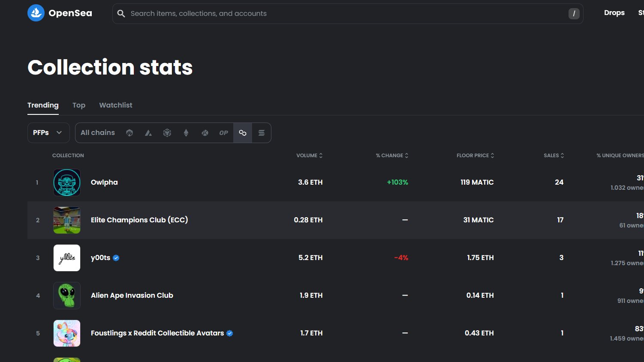Click the Collection stats page heading
The width and height of the screenshot is (644, 362).
[110, 67]
